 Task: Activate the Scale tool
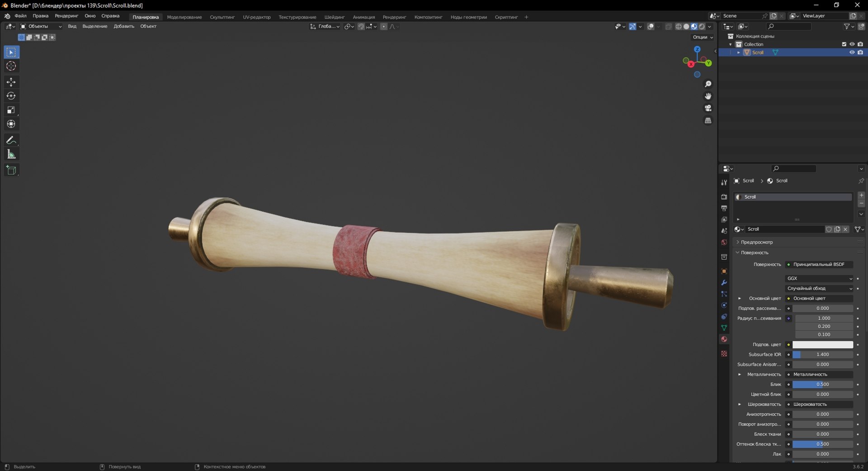(x=11, y=110)
